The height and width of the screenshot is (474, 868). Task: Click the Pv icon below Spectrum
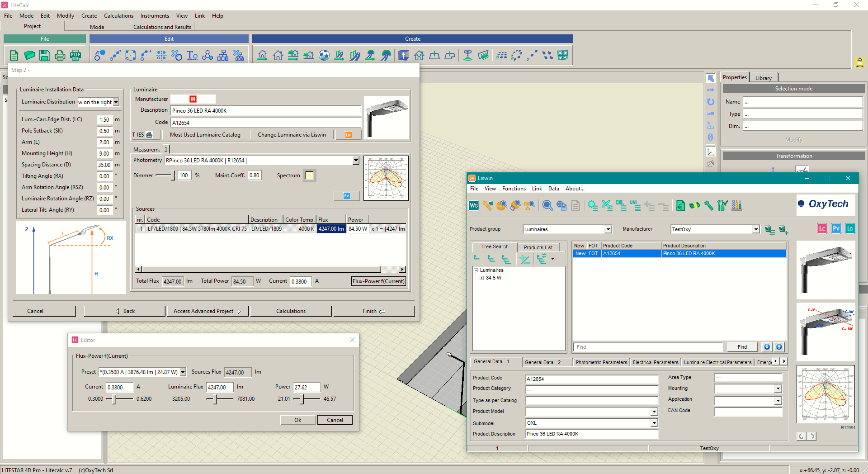347,196
